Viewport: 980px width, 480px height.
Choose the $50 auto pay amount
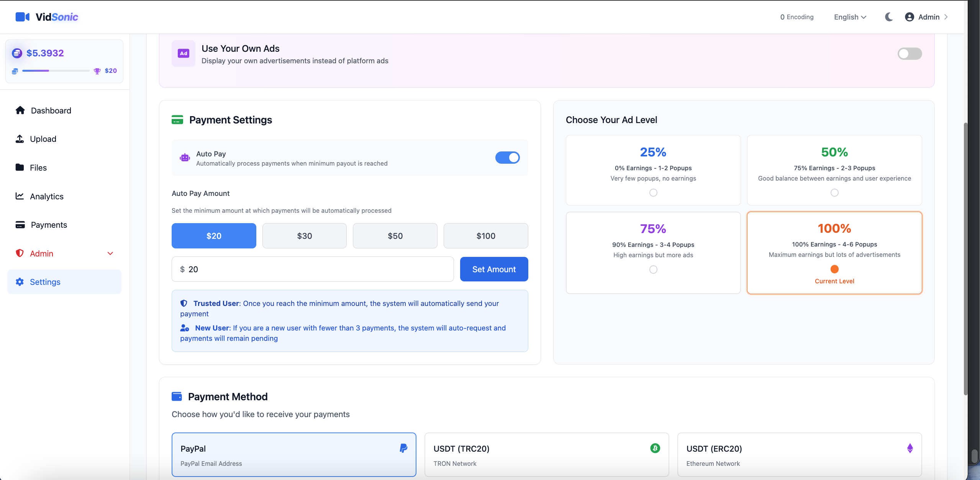(x=395, y=236)
